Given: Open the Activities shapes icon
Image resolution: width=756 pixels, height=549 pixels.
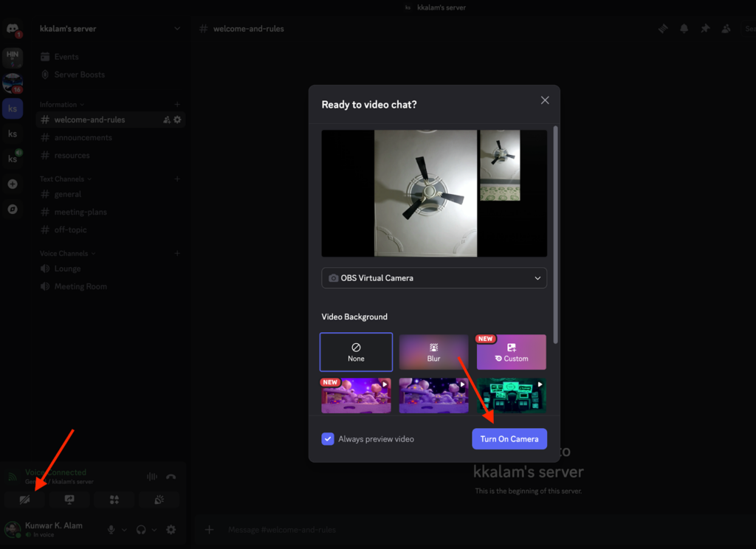Looking at the screenshot, I should (114, 500).
